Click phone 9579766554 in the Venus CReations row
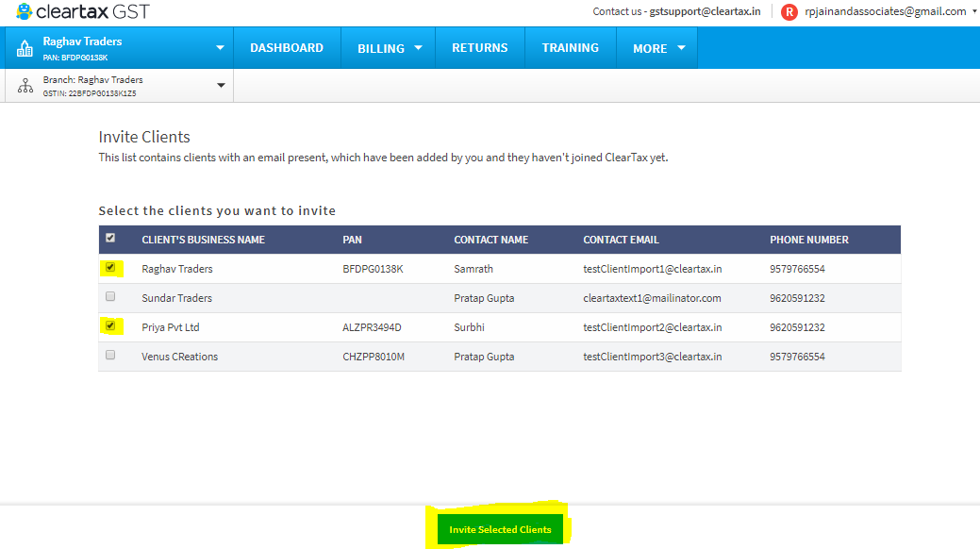 798,357
